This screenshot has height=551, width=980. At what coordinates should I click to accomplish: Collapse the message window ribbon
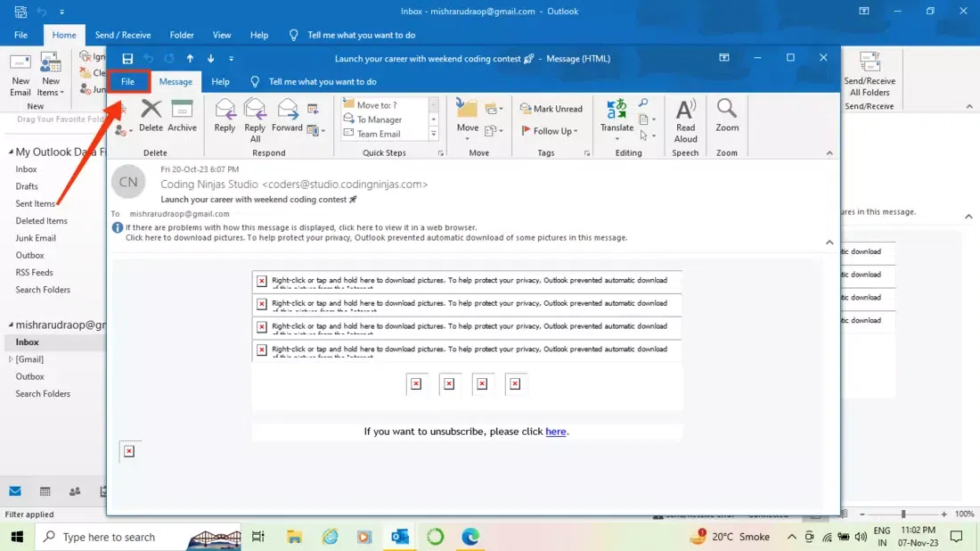point(829,153)
